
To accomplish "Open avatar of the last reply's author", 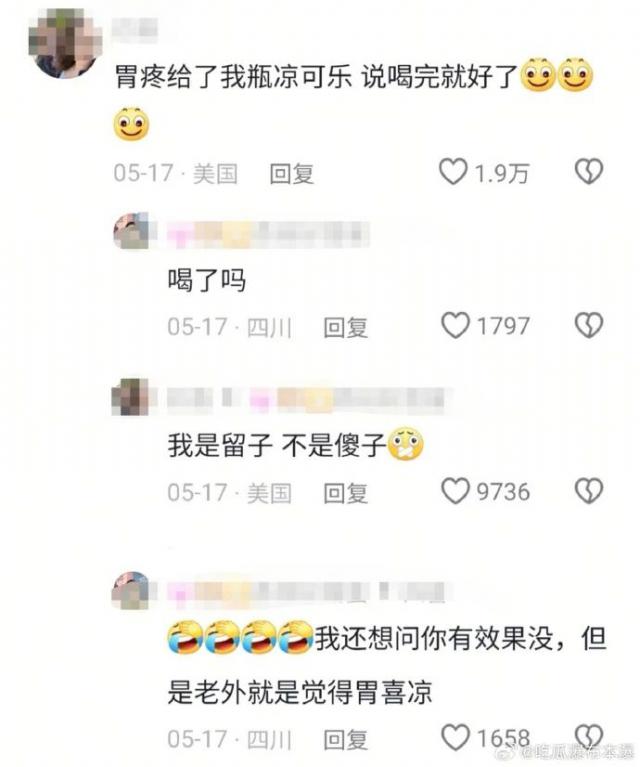I will [x=131, y=590].
